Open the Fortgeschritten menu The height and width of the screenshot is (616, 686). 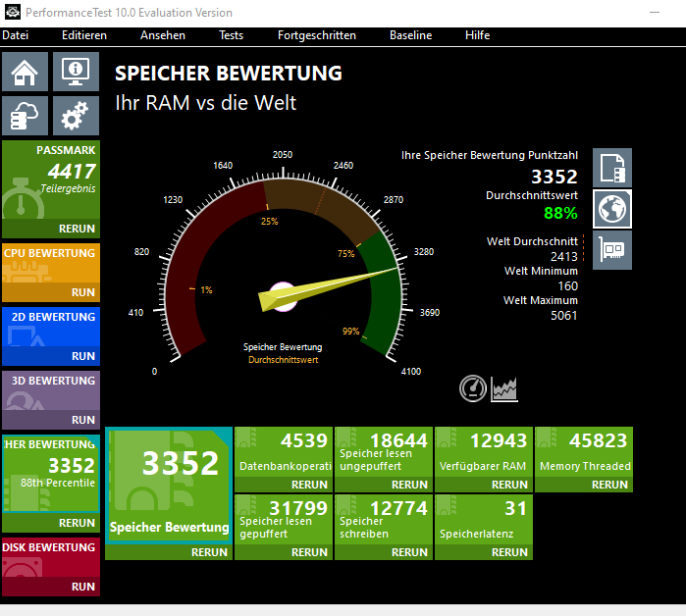[x=317, y=35]
